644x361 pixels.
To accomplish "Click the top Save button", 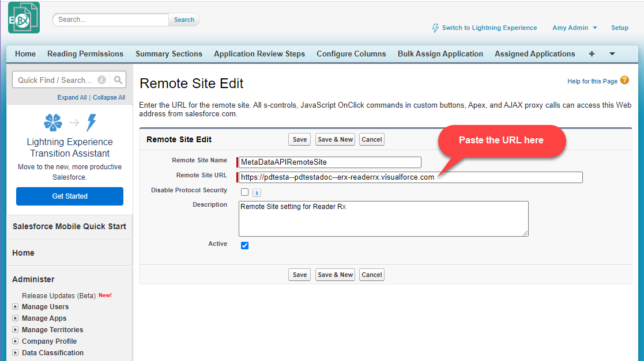I will click(300, 139).
